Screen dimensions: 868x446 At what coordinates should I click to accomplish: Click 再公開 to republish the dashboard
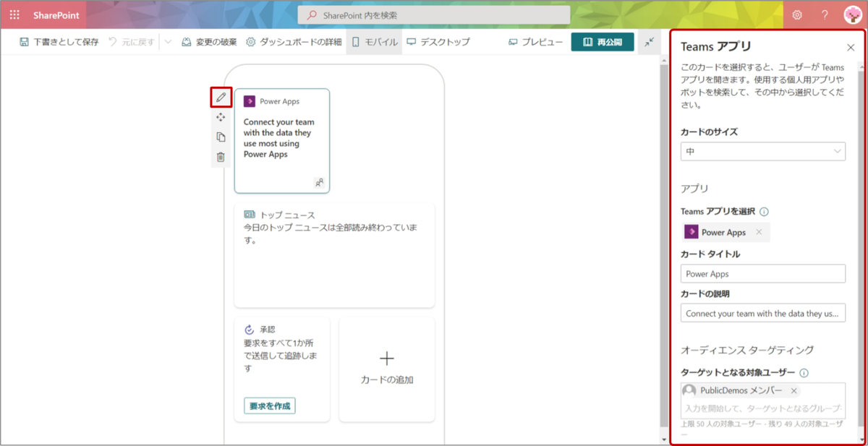603,42
